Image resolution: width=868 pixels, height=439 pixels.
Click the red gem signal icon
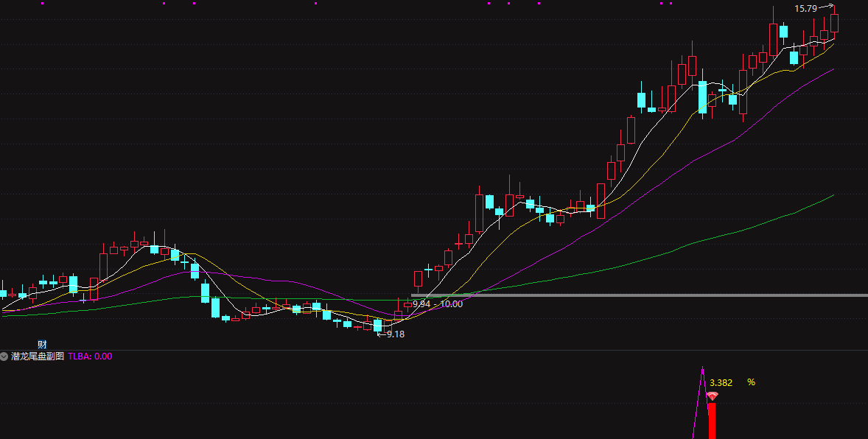(x=712, y=396)
